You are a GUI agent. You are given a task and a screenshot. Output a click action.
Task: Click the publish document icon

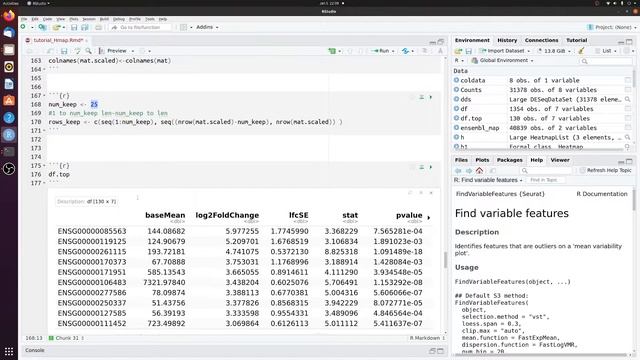(405, 51)
